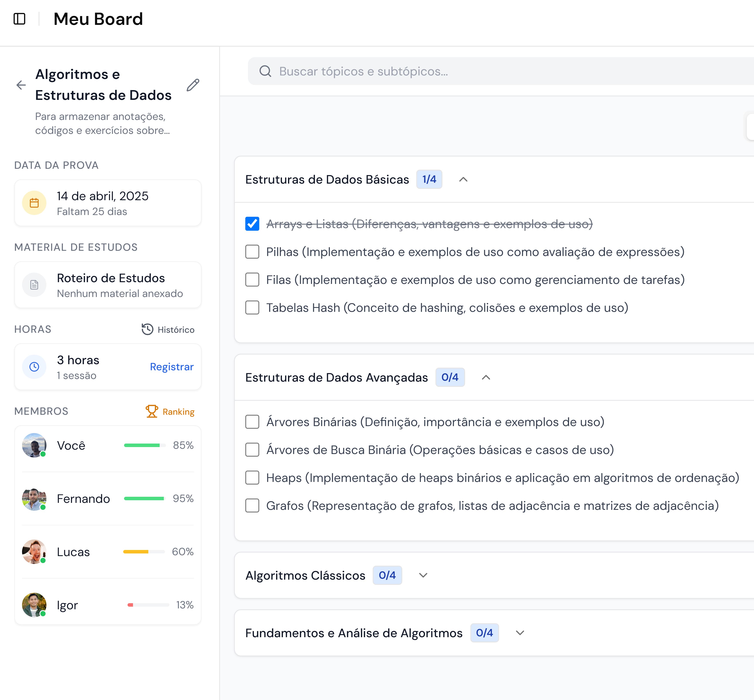
Task: Click the Estruturas de Dados Básicas title
Action: click(327, 179)
